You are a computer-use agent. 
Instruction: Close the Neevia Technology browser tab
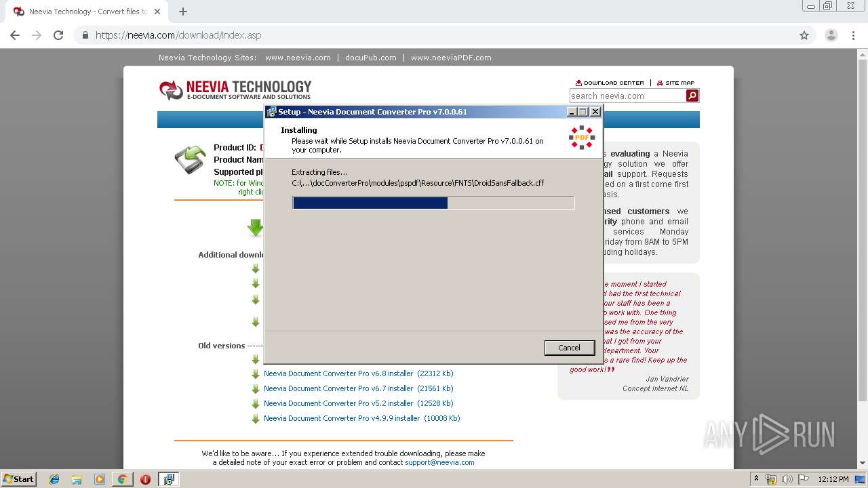157,12
